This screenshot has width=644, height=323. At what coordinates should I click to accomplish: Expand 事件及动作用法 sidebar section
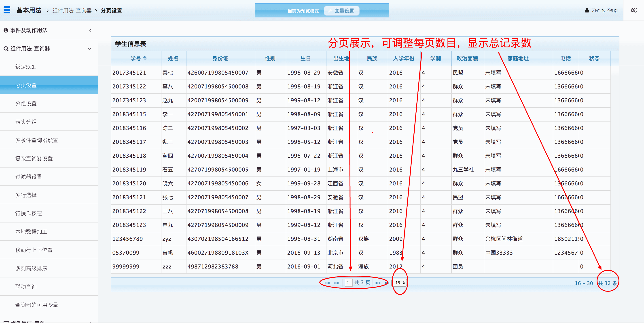pyautogui.click(x=90, y=30)
